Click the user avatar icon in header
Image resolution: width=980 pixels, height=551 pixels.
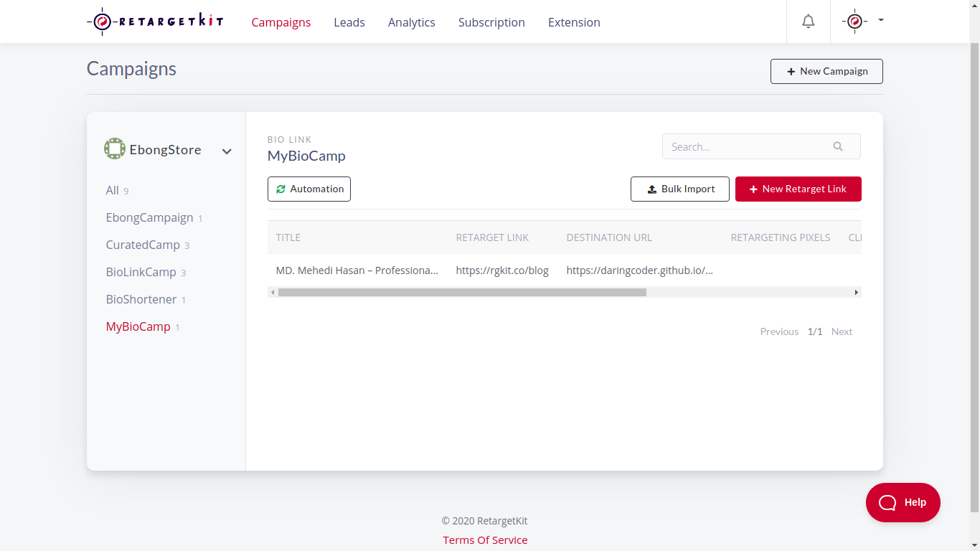coord(854,22)
